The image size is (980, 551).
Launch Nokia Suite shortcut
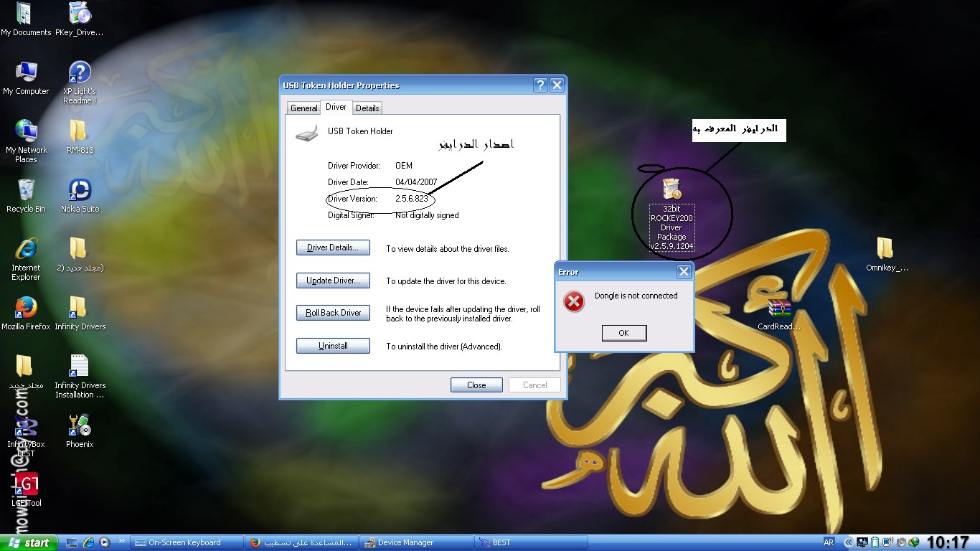click(x=80, y=196)
